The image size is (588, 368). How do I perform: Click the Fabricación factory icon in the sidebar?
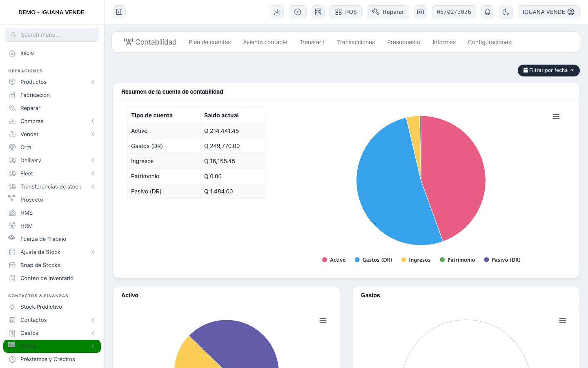tap(12, 95)
